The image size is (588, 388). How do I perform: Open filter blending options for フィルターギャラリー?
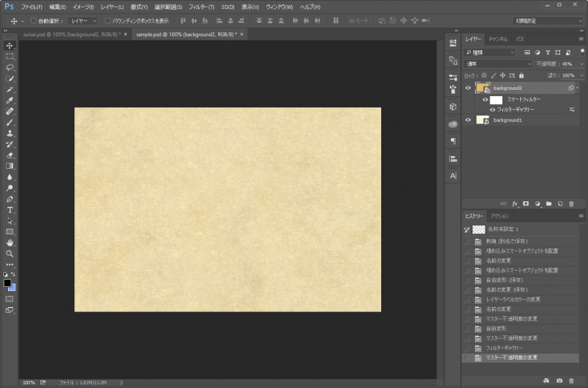click(572, 110)
